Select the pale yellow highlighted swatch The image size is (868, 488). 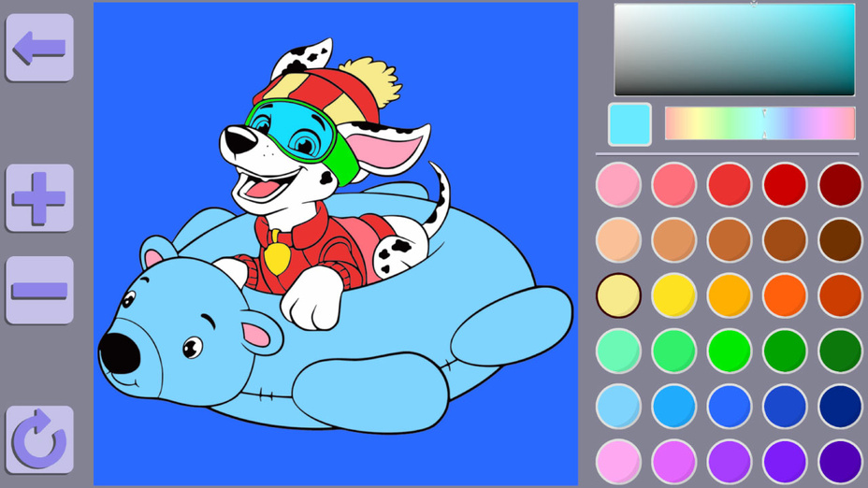(618, 295)
